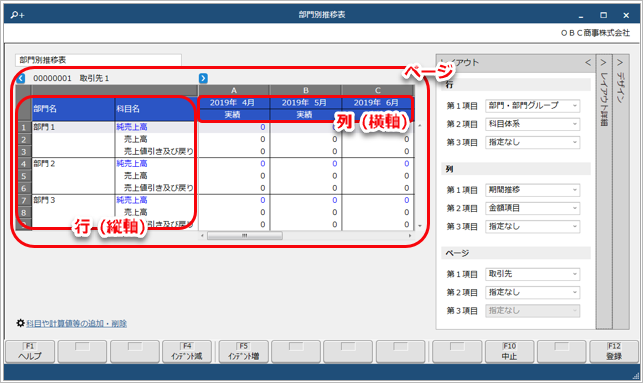
Task: Click the F10 中止 button
Action: 509,351
